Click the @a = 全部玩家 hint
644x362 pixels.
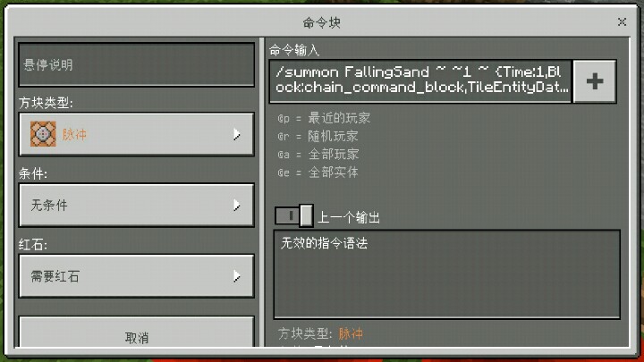click(x=318, y=155)
